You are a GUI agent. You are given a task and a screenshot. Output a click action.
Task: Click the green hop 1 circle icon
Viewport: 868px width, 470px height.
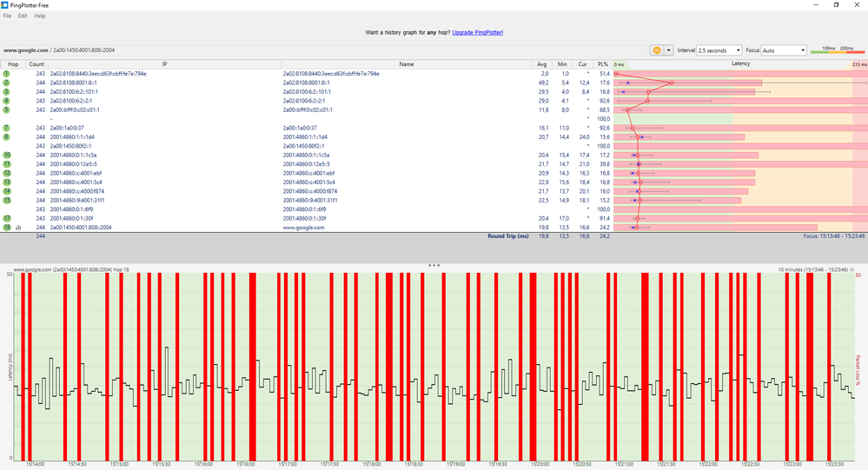coord(6,74)
